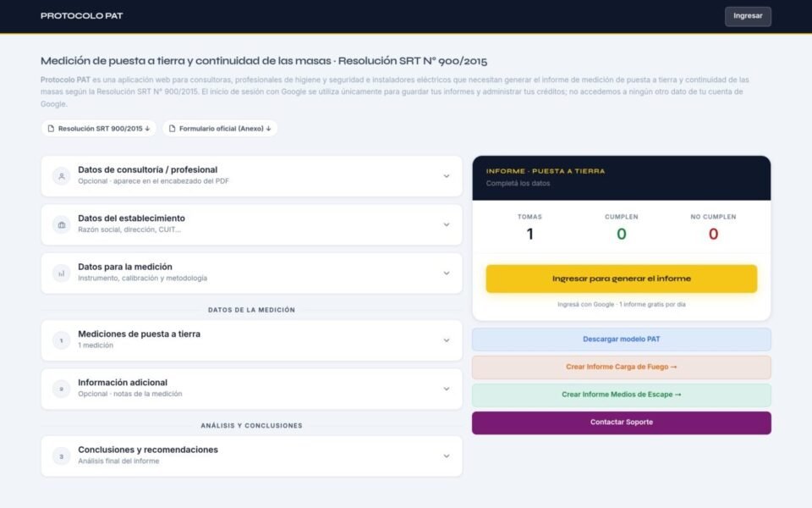The image size is (812, 508).
Task: Expand the Datos para la medición chevron
Action: (447, 273)
